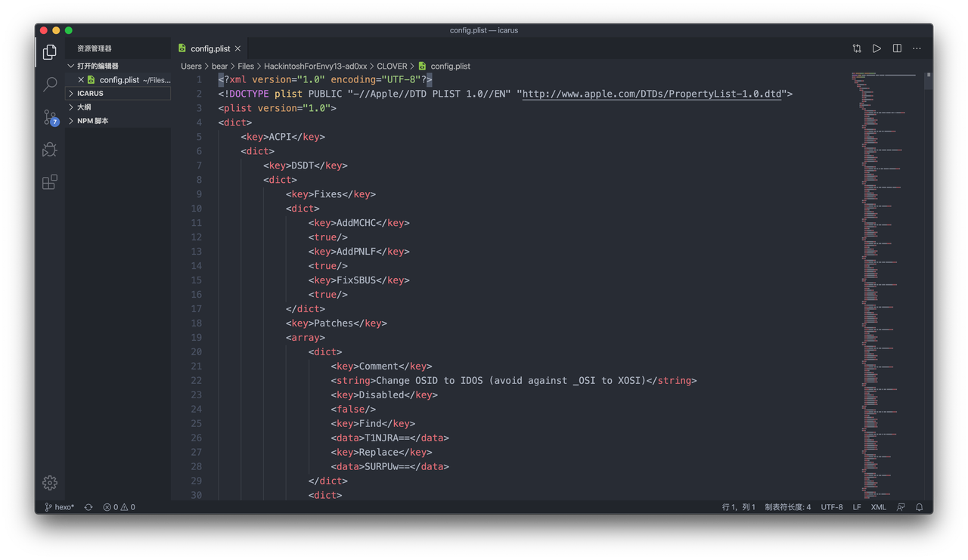Open the Apple PropertyList DTD link
Screen dimensions: 968x560
pyautogui.click(x=652, y=94)
